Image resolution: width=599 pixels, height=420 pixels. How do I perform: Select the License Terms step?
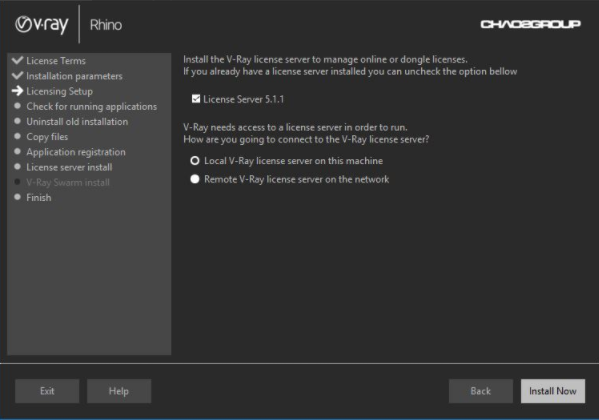click(x=56, y=61)
